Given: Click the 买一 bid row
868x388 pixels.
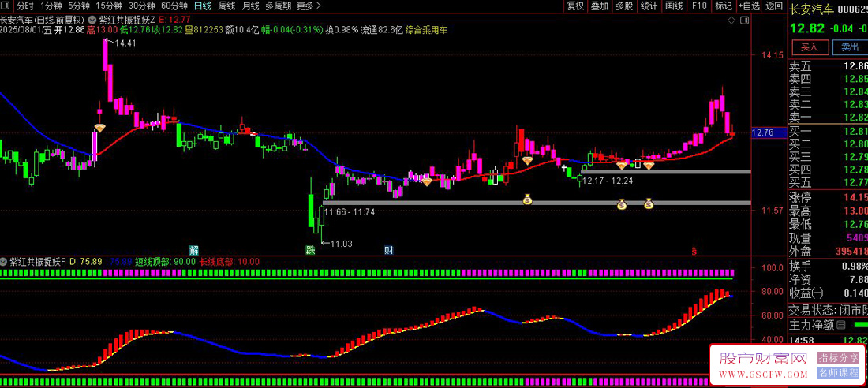Looking at the screenshot, I should [828, 131].
